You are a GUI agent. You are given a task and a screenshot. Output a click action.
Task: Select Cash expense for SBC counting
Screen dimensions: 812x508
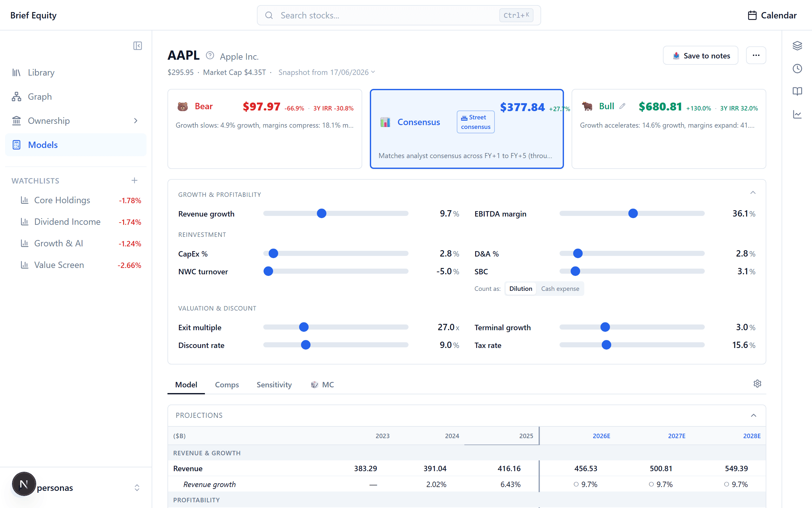point(560,289)
